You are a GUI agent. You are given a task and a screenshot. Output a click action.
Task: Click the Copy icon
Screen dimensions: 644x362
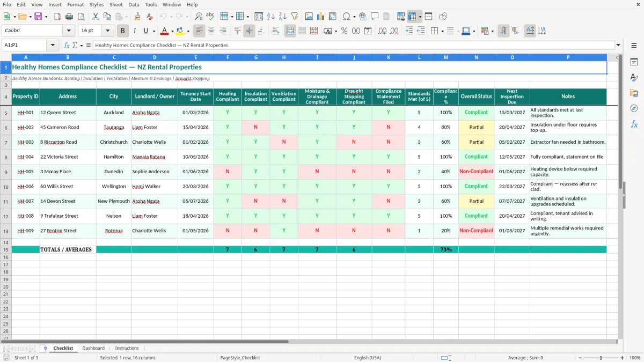pyautogui.click(x=107, y=17)
